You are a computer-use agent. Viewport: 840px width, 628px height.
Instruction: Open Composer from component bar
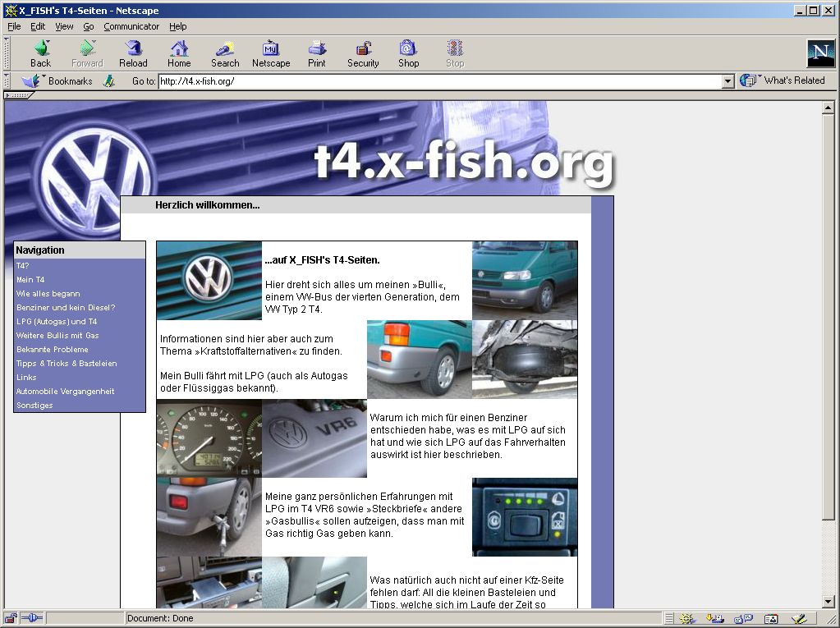[798, 619]
